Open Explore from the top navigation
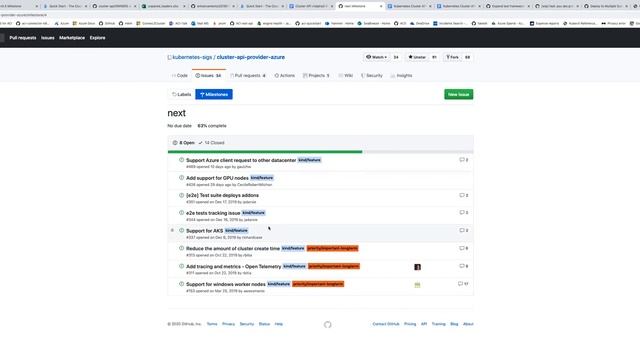The width and height of the screenshot is (640, 360). coord(98,38)
